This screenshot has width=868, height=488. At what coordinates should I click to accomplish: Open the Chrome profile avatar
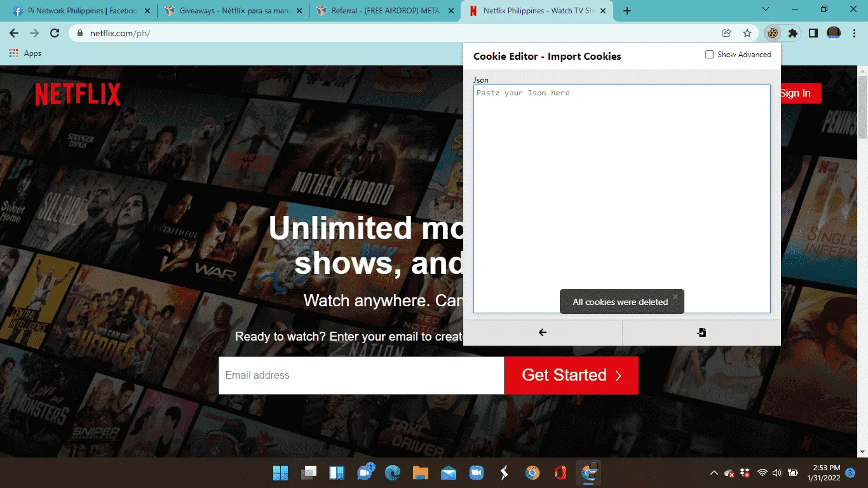click(834, 33)
